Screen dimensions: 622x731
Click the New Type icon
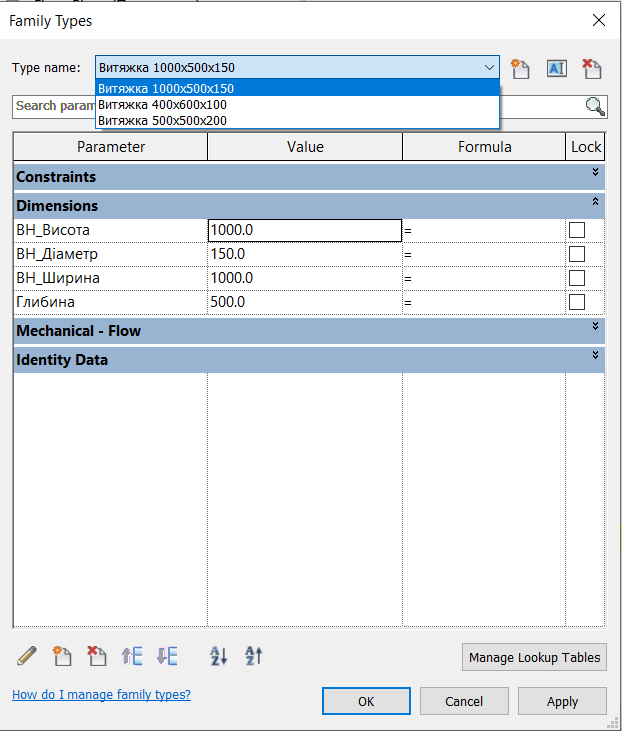pos(520,68)
